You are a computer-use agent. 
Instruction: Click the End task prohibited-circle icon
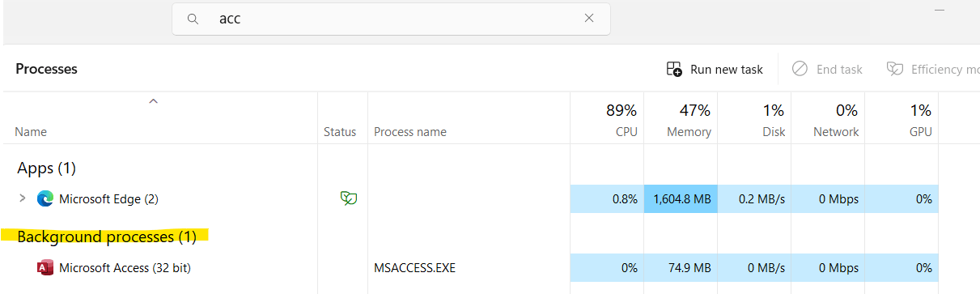coord(800,69)
